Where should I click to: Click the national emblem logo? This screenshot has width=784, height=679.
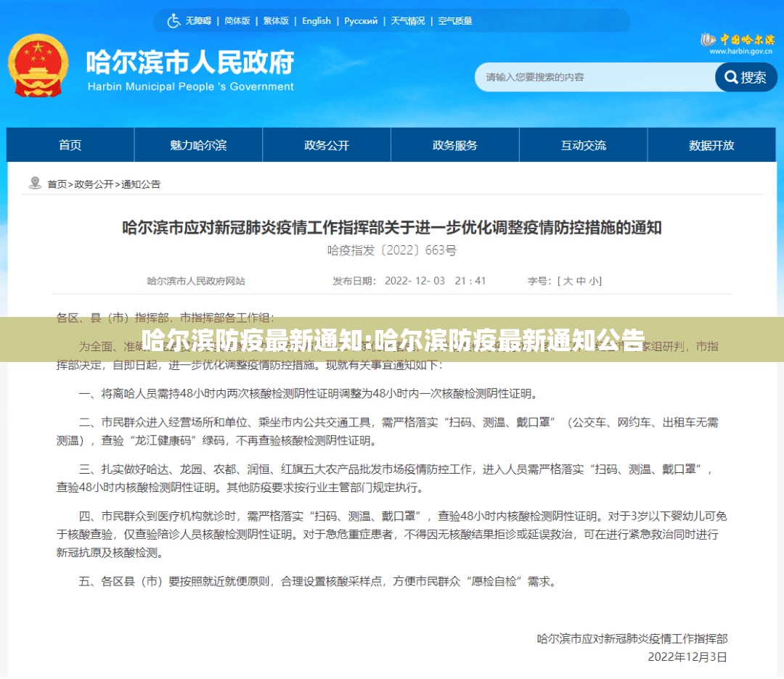38,65
